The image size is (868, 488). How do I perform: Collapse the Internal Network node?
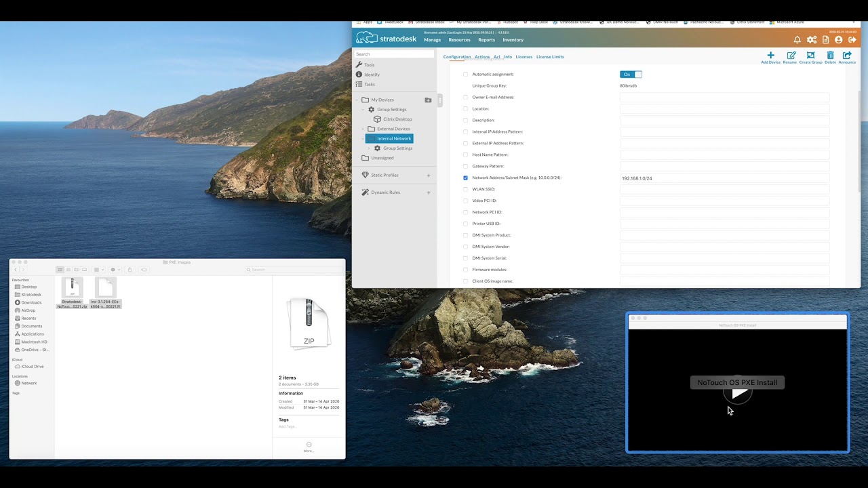point(363,138)
